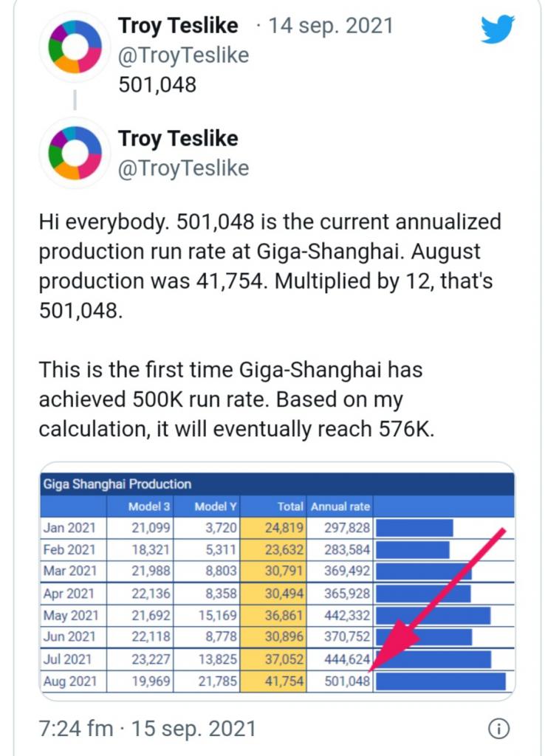Open the Giga Shanghai Production table image
This screenshot has width=545, height=756.
point(278,582)
